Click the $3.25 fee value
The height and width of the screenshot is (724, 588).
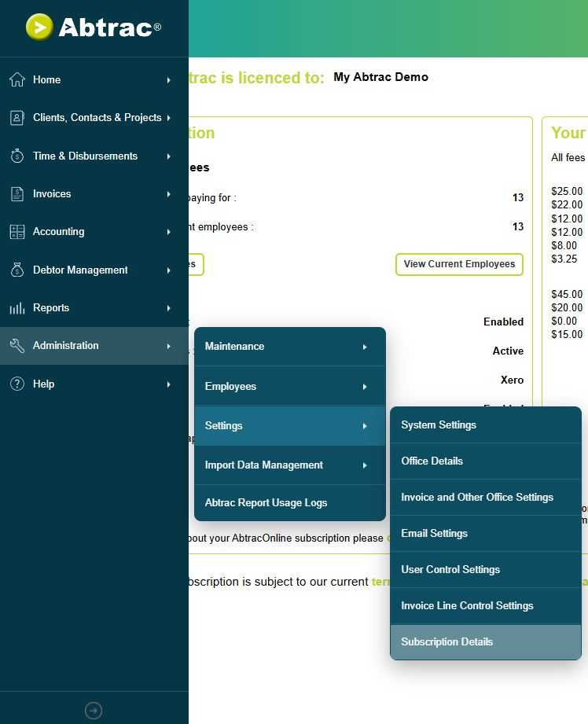[564, 259]
